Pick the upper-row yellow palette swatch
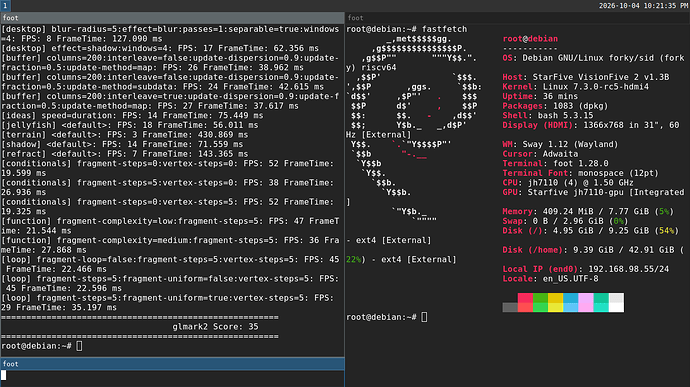This screenshot has width=690, height=387. click(x=555, y=298)
